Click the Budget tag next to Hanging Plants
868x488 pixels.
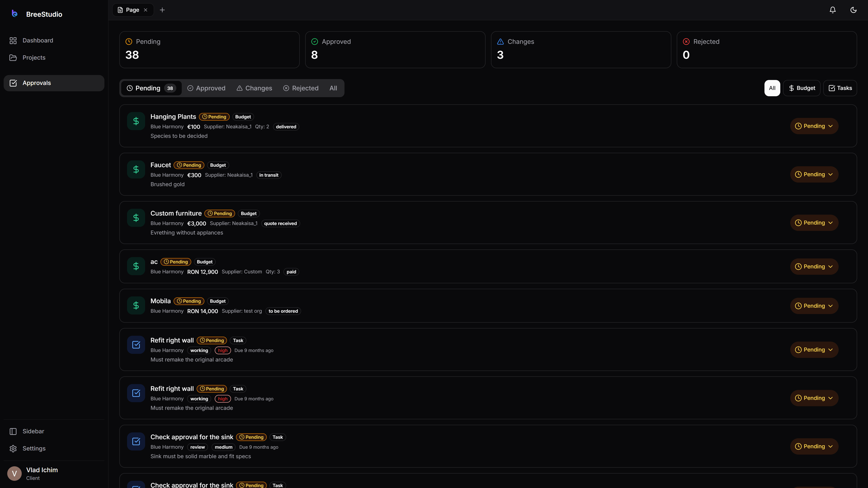coord(243,117)
